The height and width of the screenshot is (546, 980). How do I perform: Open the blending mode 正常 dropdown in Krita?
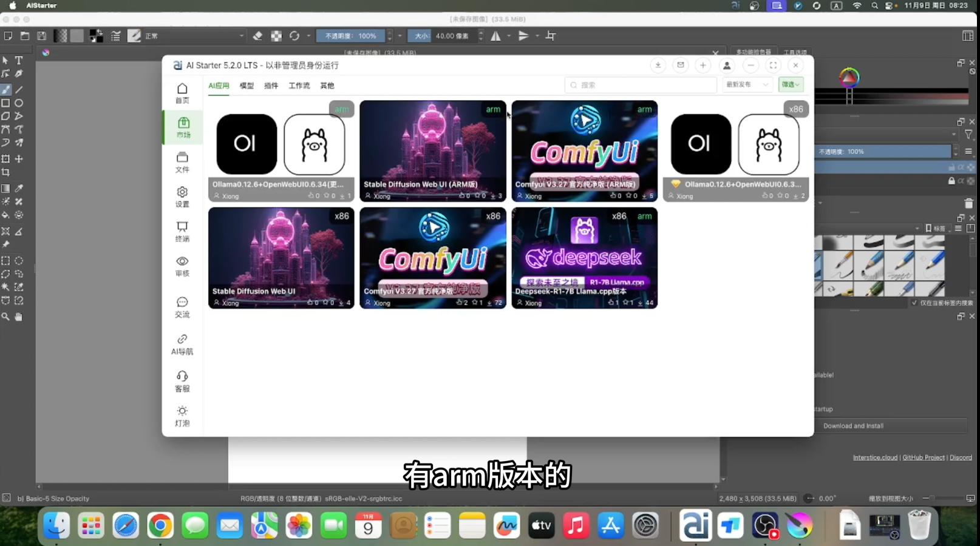(194, 36)
